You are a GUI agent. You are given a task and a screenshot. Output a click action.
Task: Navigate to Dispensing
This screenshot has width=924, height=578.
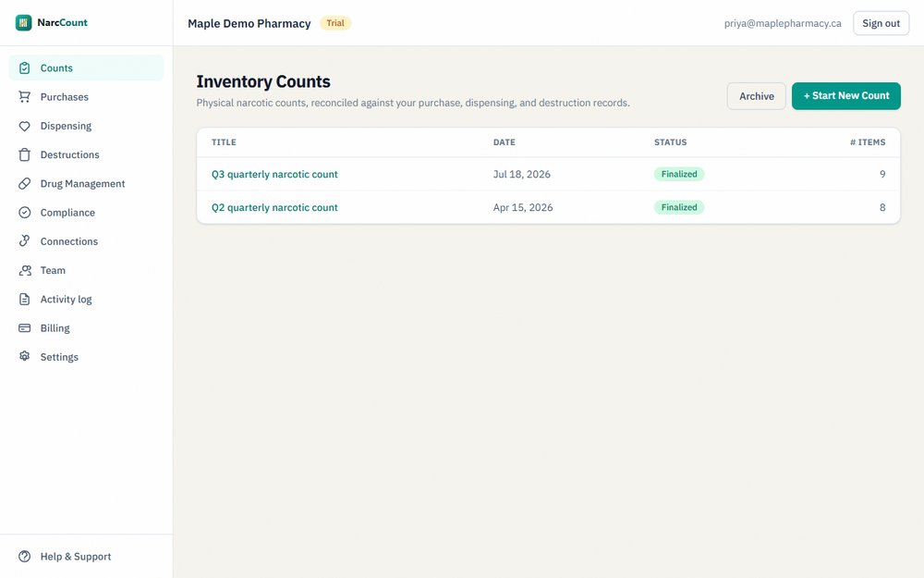click(x=86, y=126)
